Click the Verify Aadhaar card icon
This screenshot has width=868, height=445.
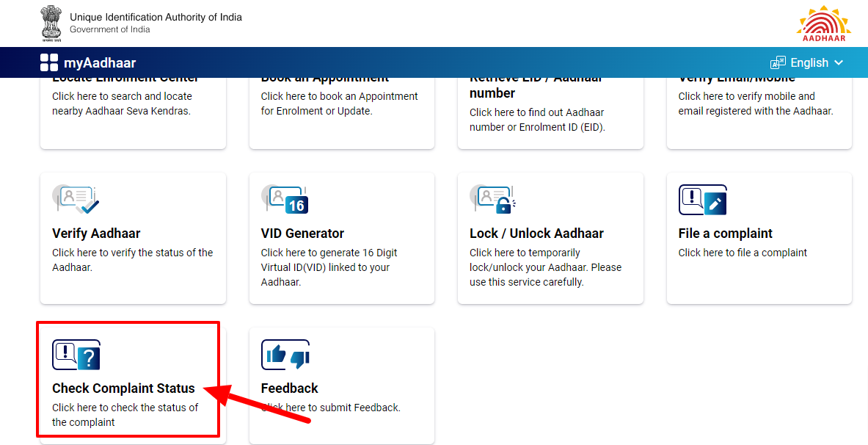click(x=76, y=200)
